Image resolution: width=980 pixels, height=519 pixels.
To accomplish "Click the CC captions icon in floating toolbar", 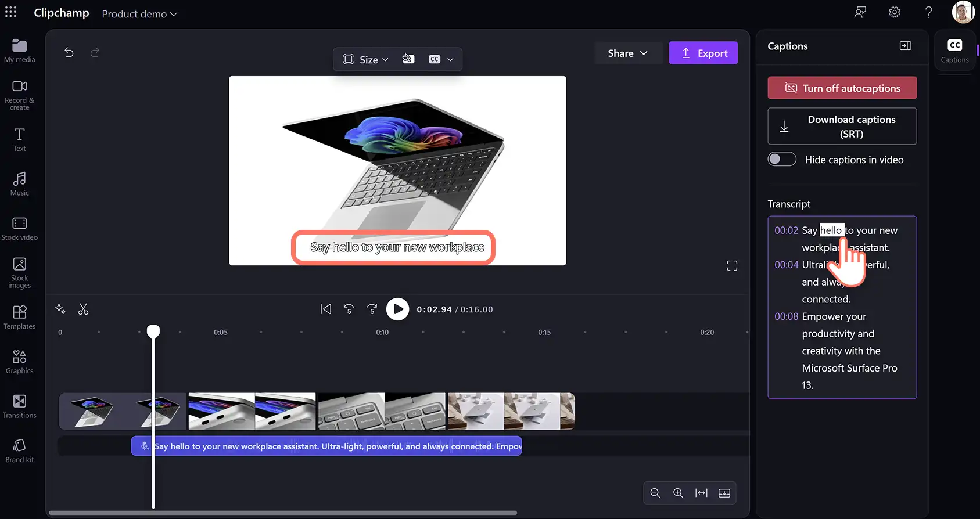I will click(x=435, y=59).
